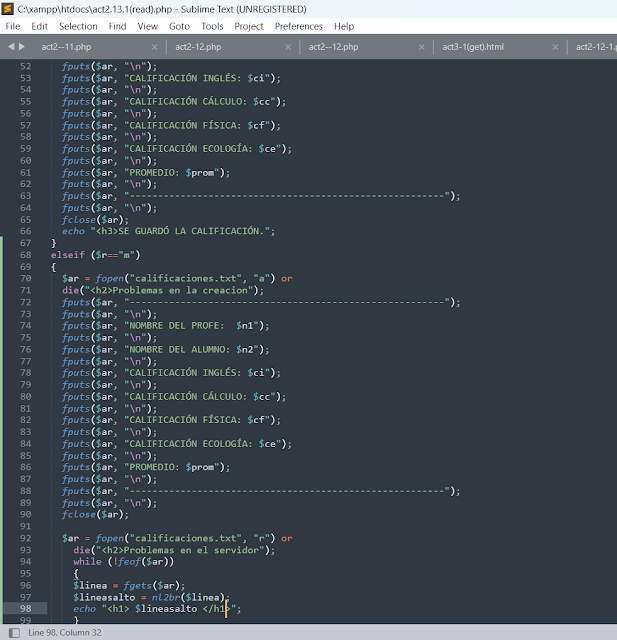This screenshot has height=640, width=617.
Task: Open the File menu
Action: click(13, 27)
